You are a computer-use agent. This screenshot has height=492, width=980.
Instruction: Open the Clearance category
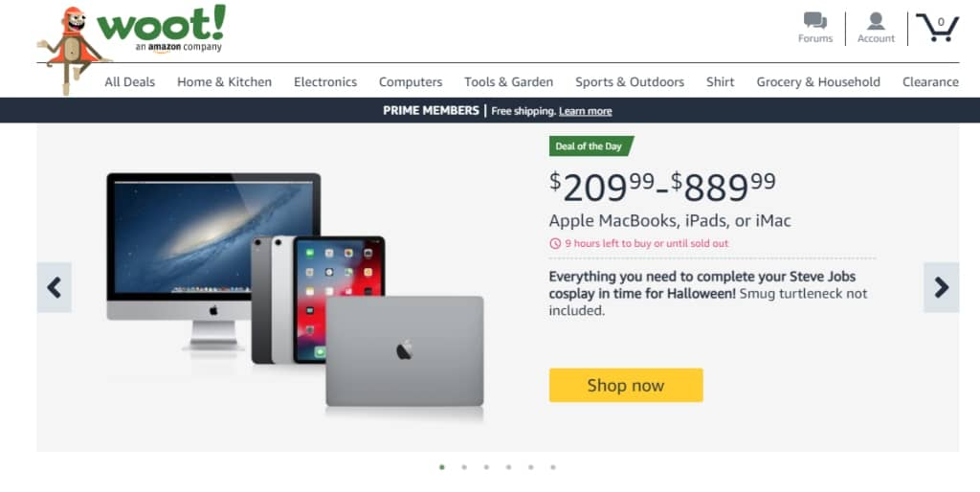tap(930, 82)
